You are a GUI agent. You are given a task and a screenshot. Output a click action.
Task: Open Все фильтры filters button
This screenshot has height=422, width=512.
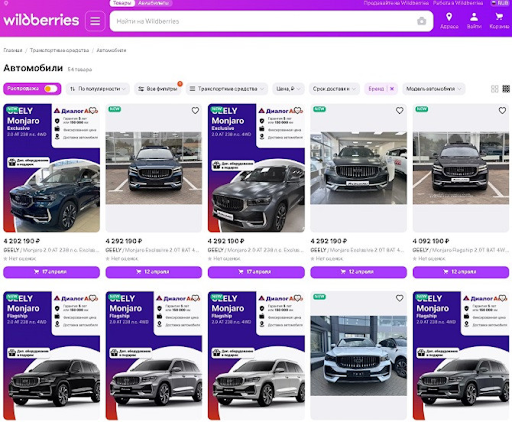tap(158, 89)
